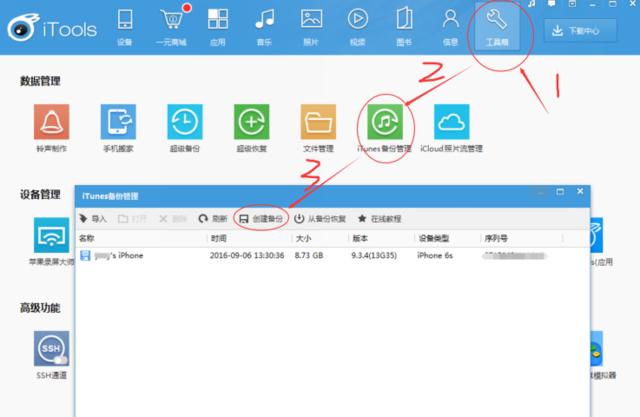
Task: Open the 手机搬家 phone transfer tool
Action: [118, 128]
